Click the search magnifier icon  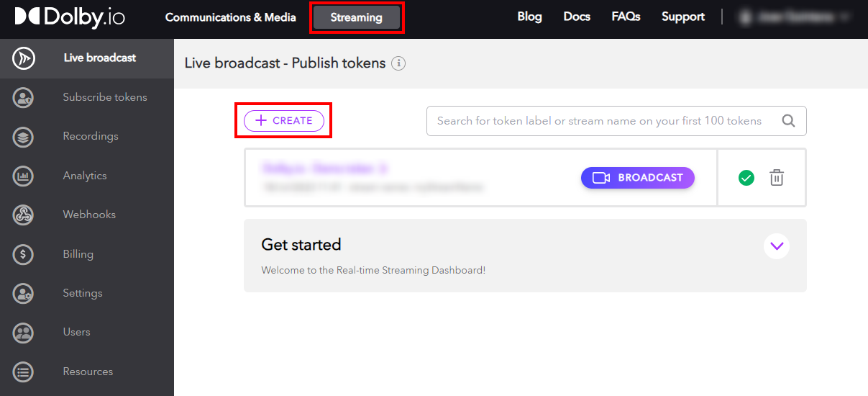tap(788, 121)
